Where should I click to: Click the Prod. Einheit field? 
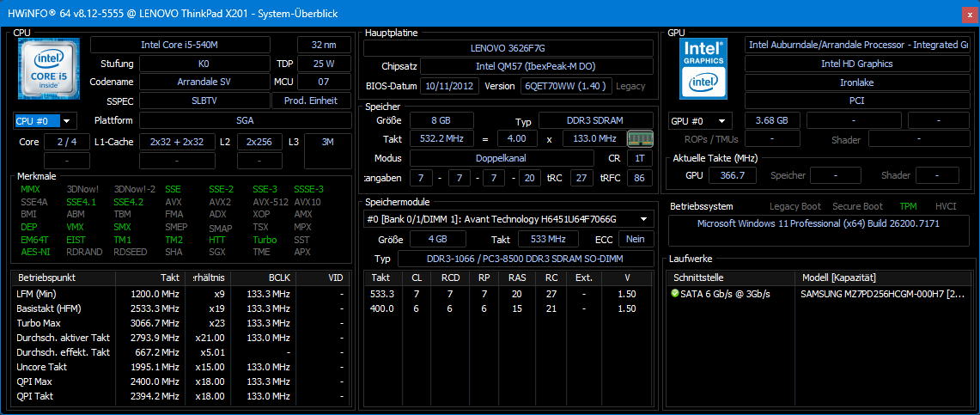click(x=311, y=101)
